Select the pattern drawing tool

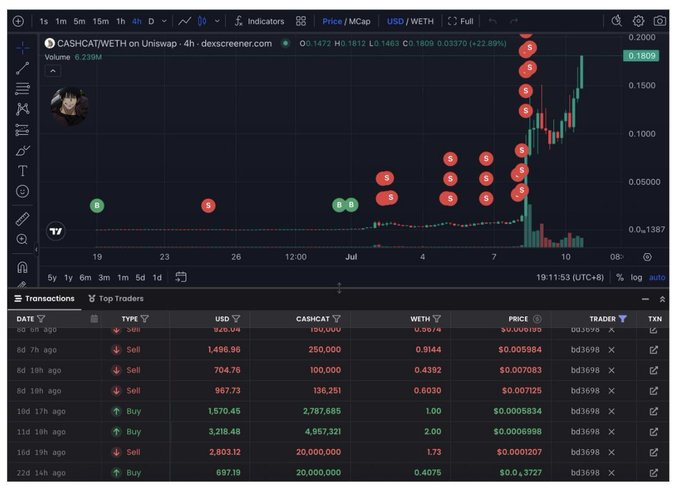point(23,109)
